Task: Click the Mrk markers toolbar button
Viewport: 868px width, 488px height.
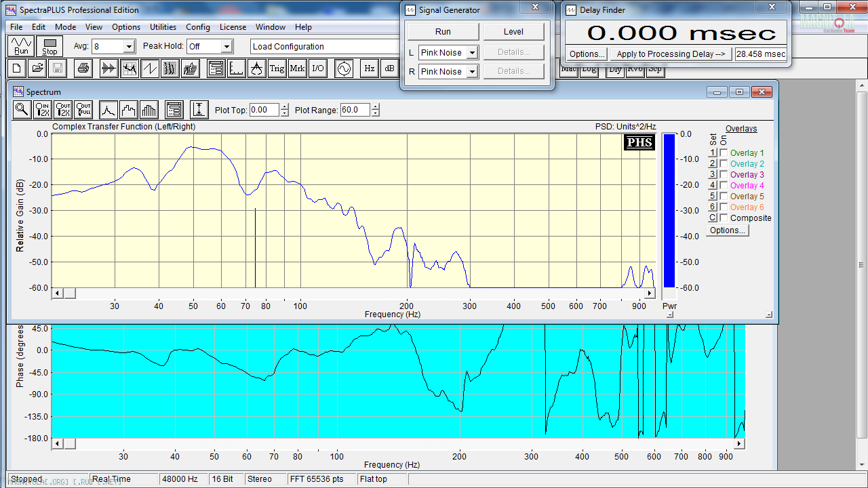Action: pos(298,68)
